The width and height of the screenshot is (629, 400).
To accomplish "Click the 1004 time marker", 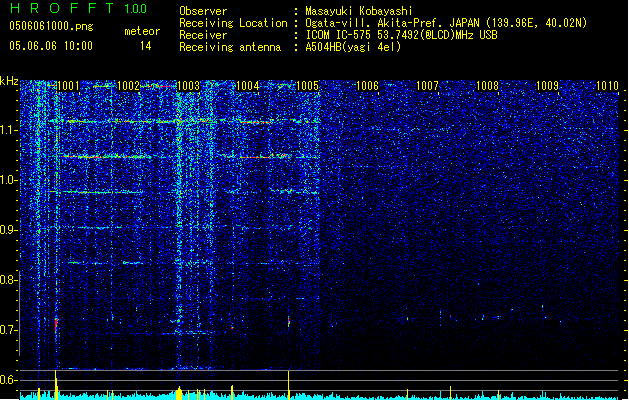I will pyautogui.click(x=248, y=86).
